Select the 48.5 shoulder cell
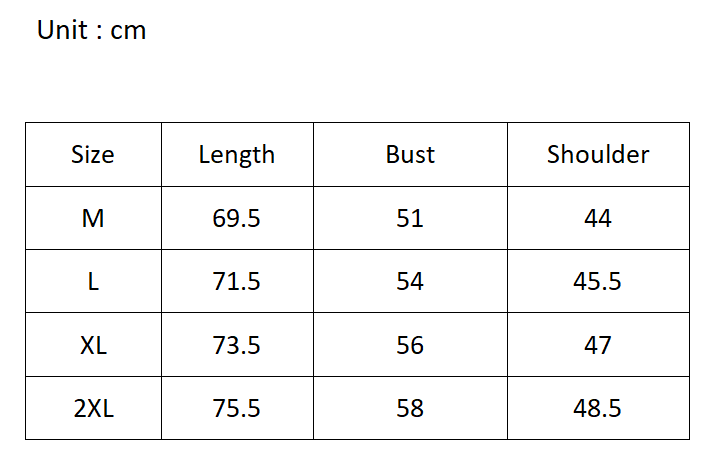716x465 pixels. [x=598, y=409]
